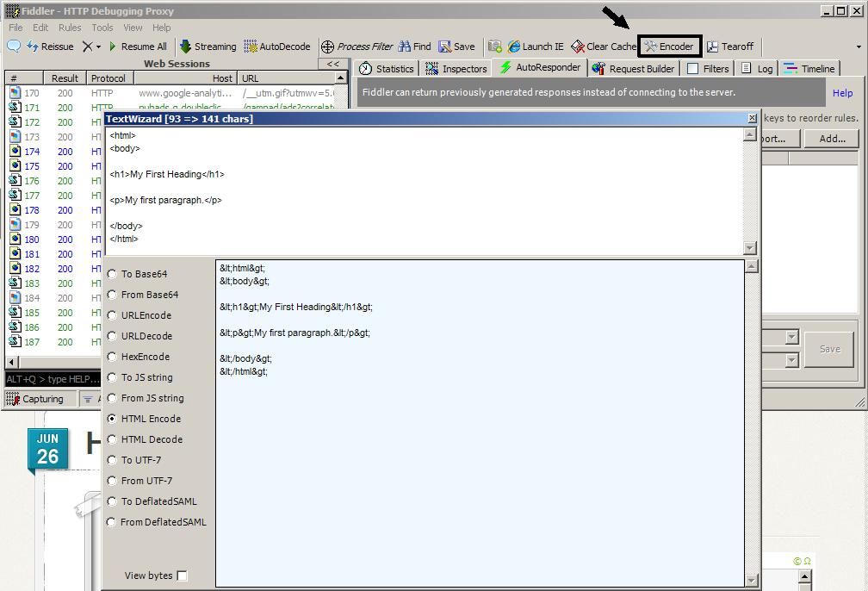Open the Encoder tool
This screenshot has height=591, width=868.
click(669, 47)
